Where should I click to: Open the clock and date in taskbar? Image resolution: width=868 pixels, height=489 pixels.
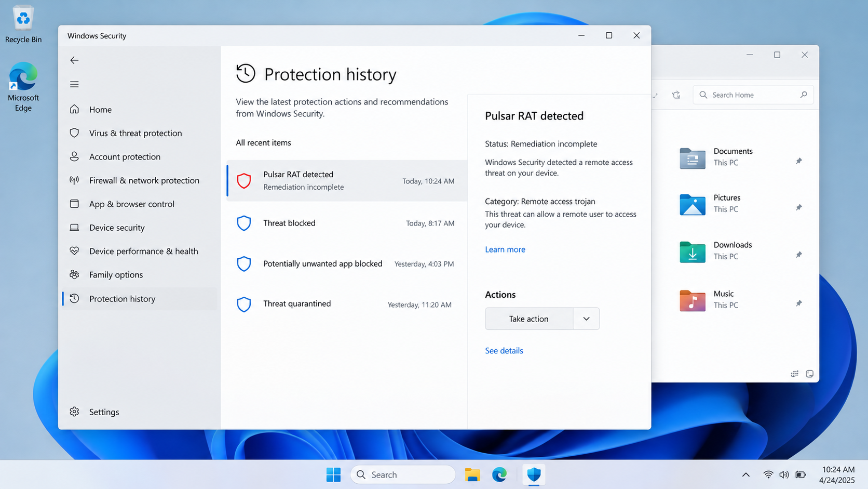tap(837, 474)
